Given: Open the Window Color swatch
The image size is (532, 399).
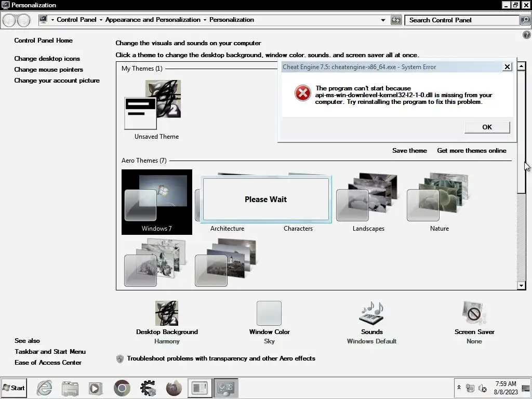Looking at the screenshot, I should [x=269, y=313].
